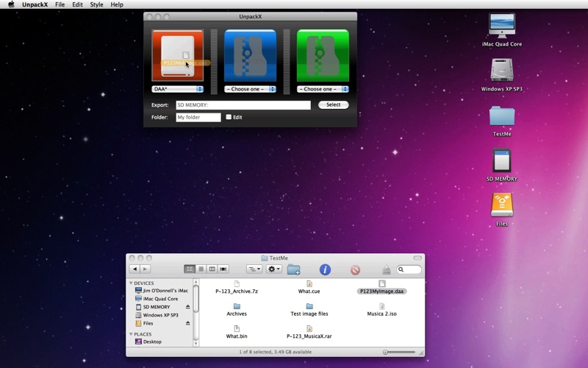The width and height of the screenshot is (588, 368).
Task: Click the blue Get Info toolbar icon
Action: 325,269
